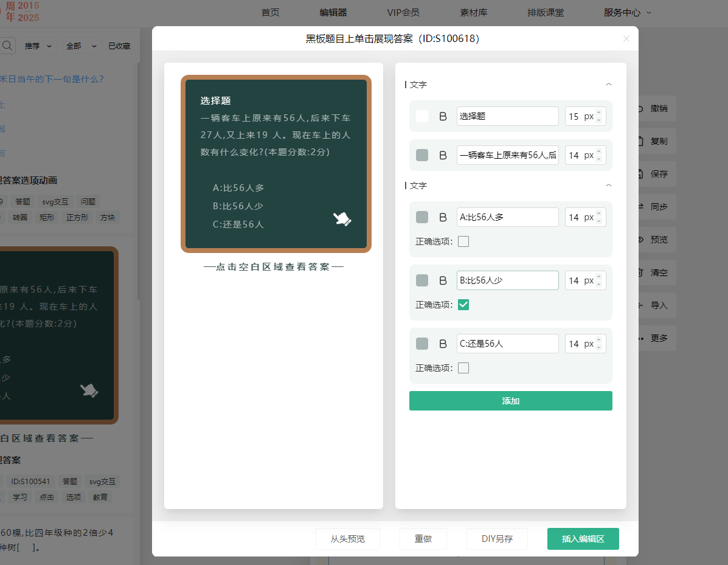Click the hand pointer icon on the blackboard preview
Image resolution: width=728 pixels, height=565 pixels.
(342, 219)
